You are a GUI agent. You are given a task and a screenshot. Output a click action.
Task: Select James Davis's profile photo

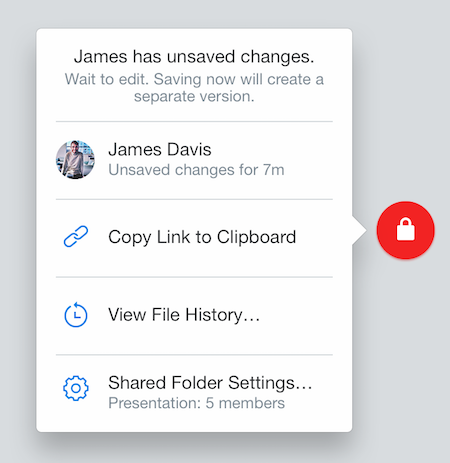point(75,160)
